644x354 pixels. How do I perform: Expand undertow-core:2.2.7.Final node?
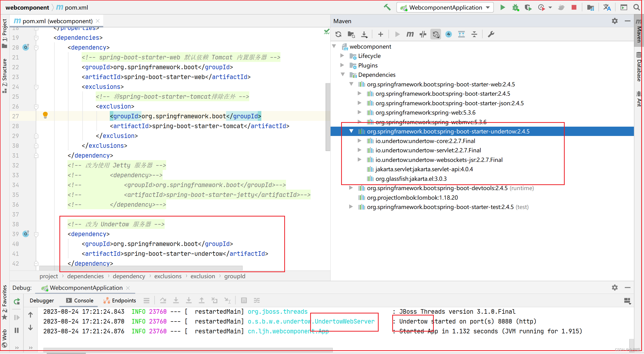(360, 140)
